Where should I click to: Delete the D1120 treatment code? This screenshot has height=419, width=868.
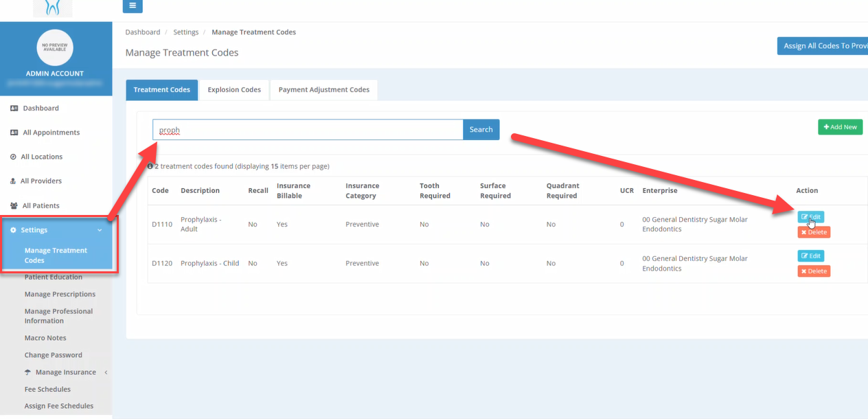pos(814,271)
